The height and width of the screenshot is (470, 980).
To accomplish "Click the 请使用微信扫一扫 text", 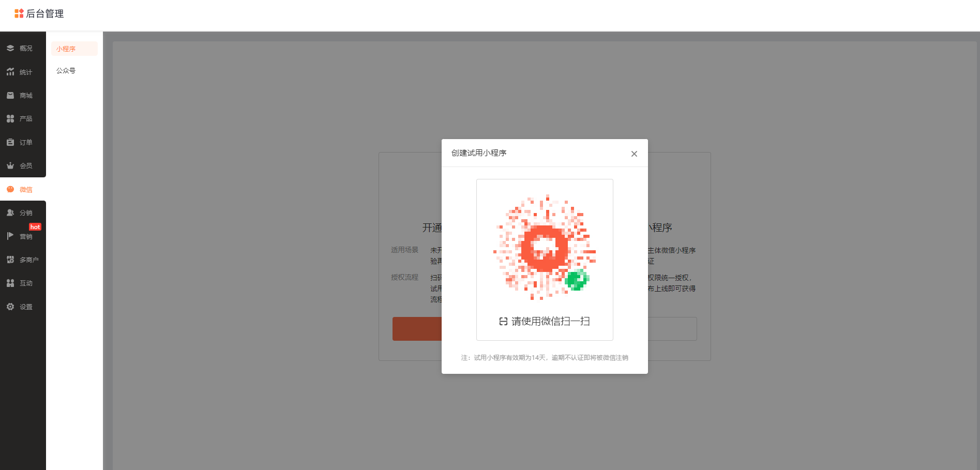I will (x=551, y=322).
